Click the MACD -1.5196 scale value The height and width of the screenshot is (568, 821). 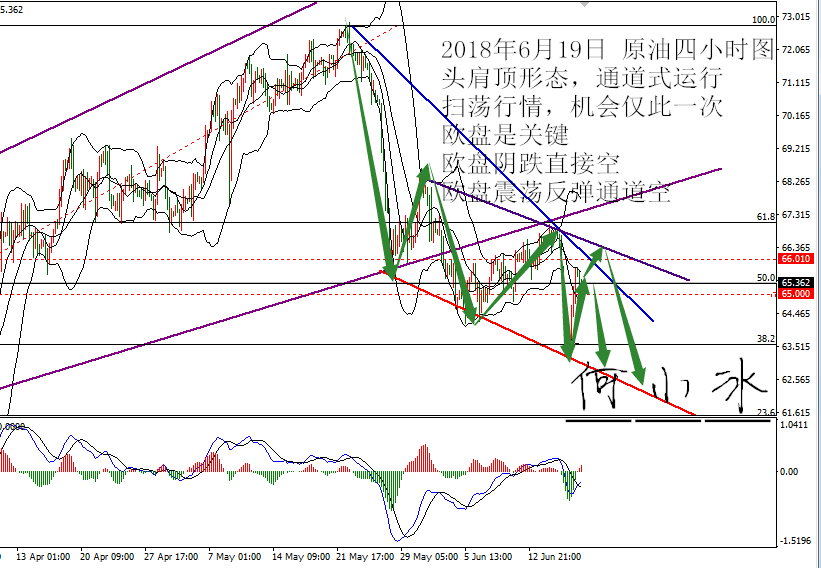[794, 541]
